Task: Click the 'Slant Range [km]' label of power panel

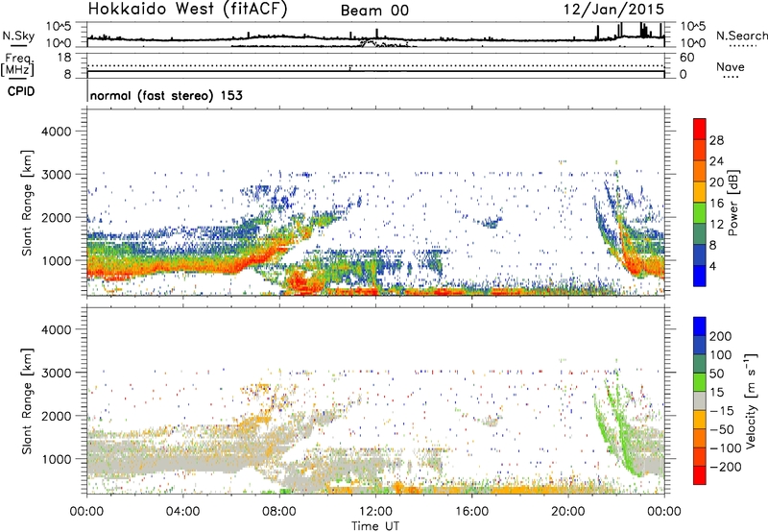Action: [27, 203]
